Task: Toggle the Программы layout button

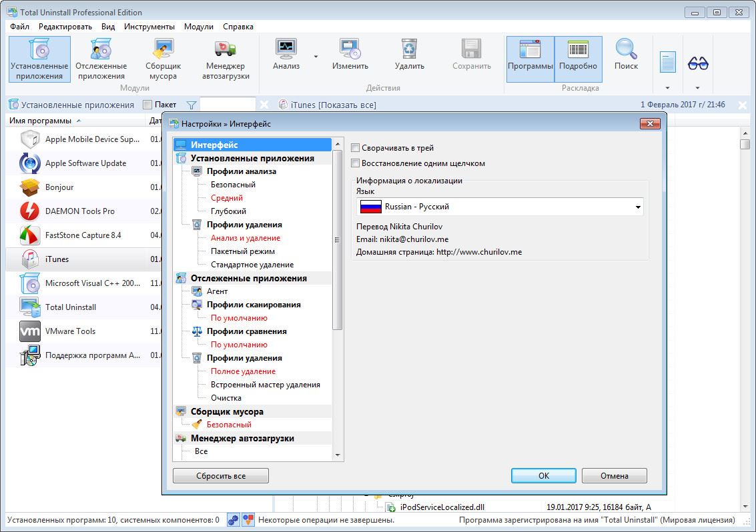Action: pos(530,59)
